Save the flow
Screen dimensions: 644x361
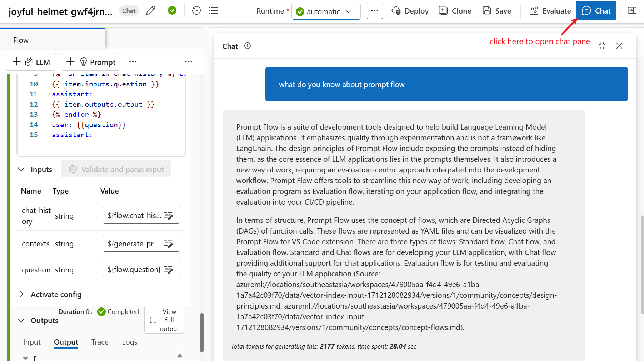pos(497,11)
